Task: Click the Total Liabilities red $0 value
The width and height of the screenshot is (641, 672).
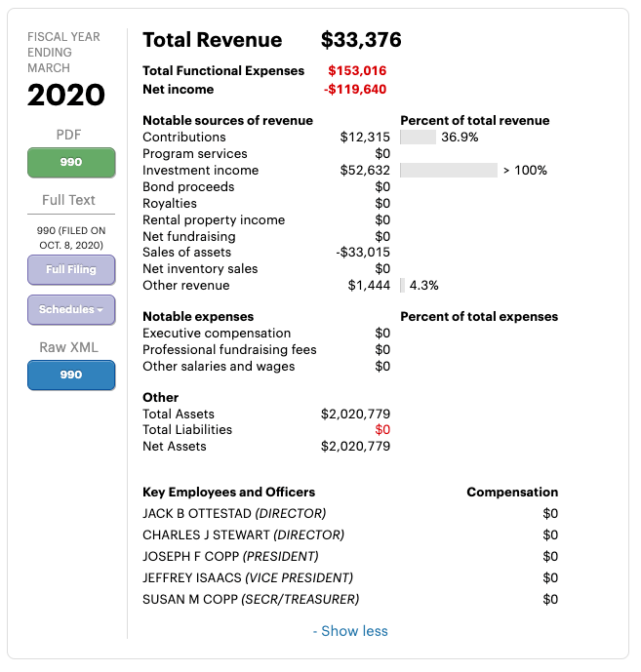Action: coord(381,430)
